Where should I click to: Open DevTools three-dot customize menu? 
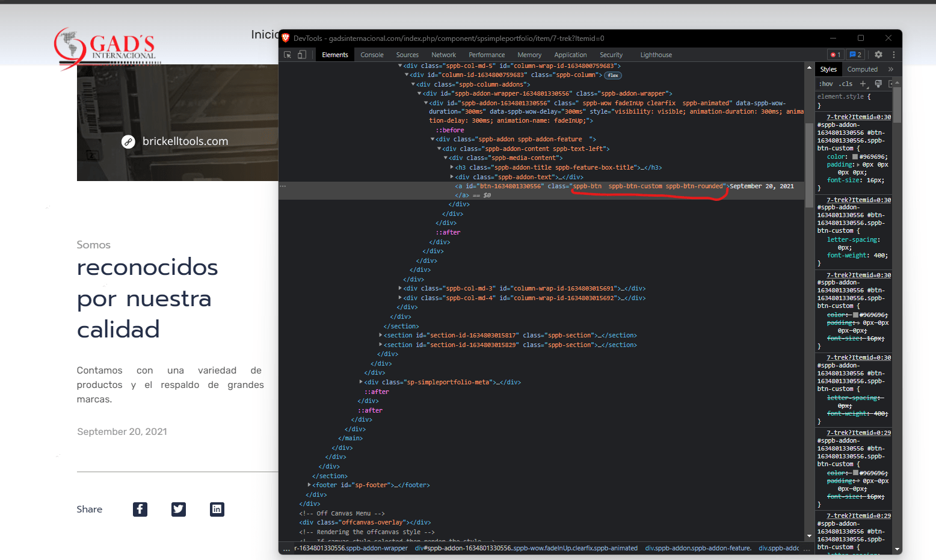894,55
